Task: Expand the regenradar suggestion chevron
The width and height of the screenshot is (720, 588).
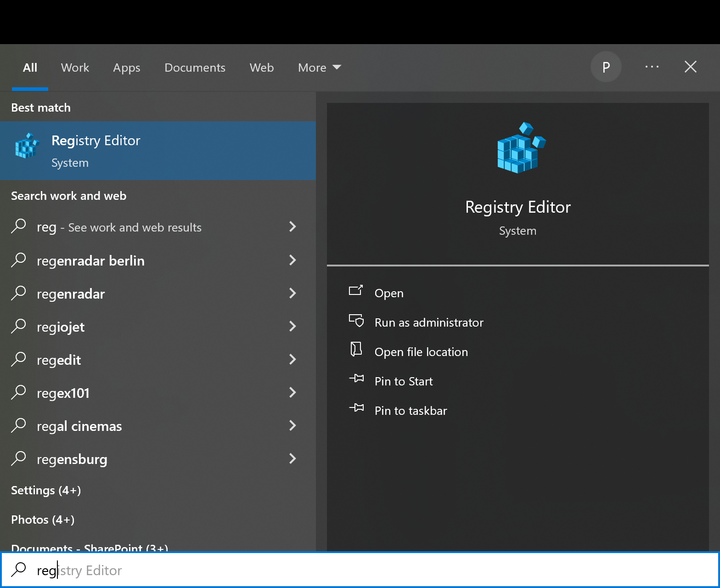Action: (292, 293)
